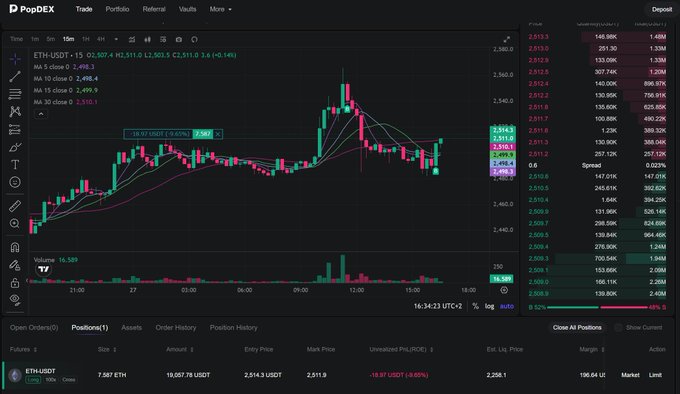Expand chart to fullscreen
680x394 pixels.
tap(507, 39)
